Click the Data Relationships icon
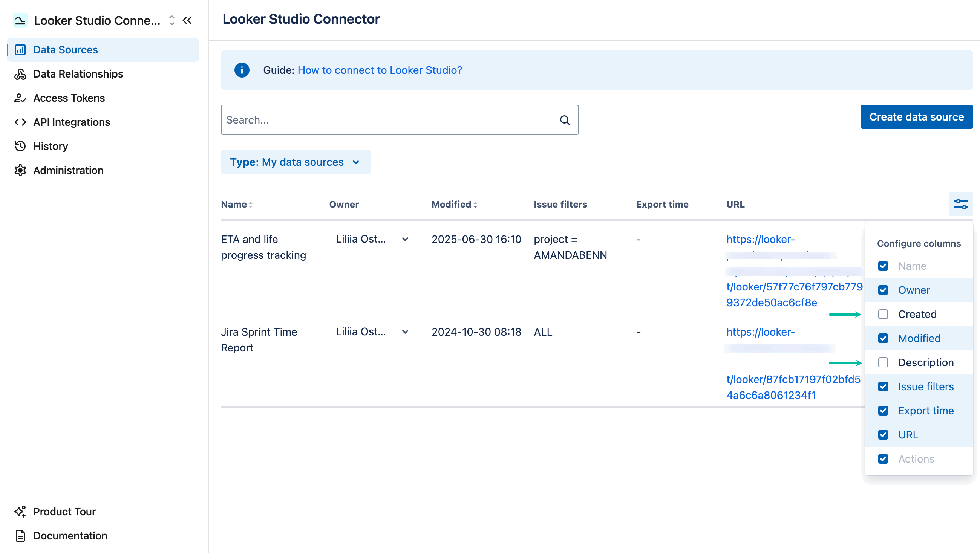The width and height of the screenshot is (980, 553). coord(20,74)
